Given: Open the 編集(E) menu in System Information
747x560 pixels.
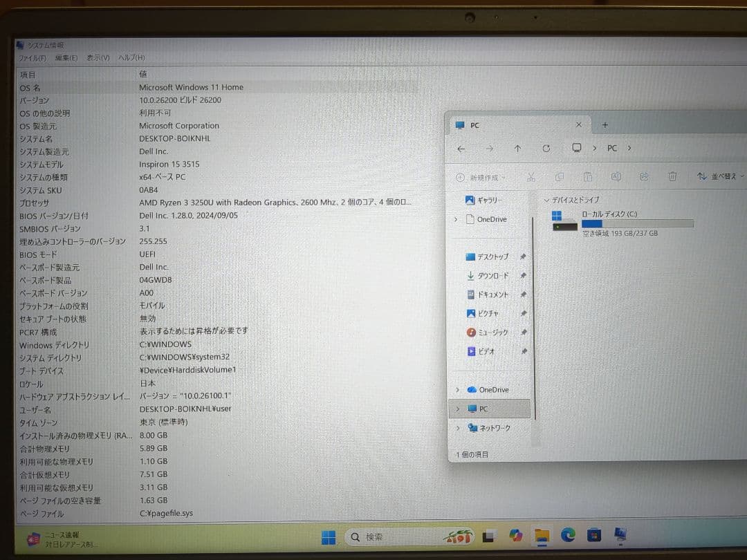Looking at the screenshot, I should 66,58.
